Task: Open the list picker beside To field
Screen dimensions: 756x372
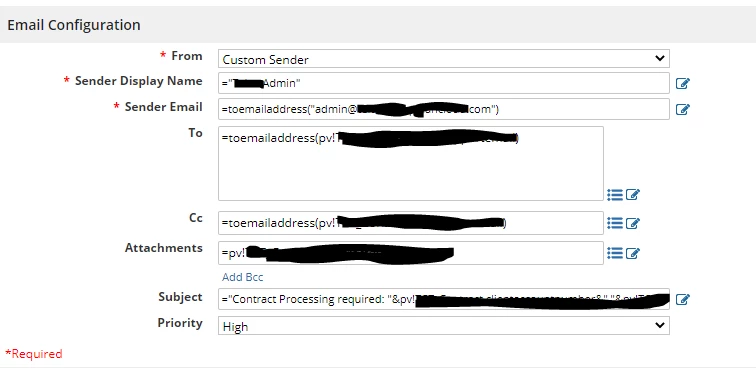Action: coord(615,195)
